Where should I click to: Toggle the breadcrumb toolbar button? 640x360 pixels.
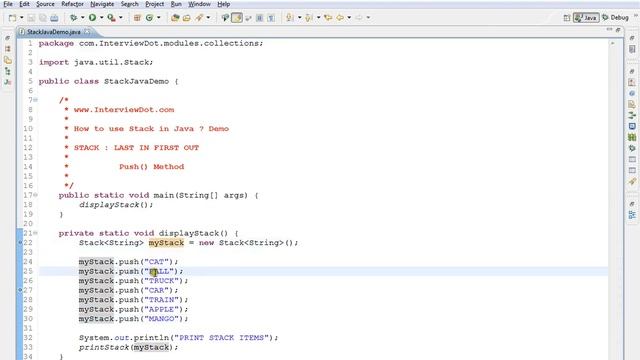tap(225, 18)
